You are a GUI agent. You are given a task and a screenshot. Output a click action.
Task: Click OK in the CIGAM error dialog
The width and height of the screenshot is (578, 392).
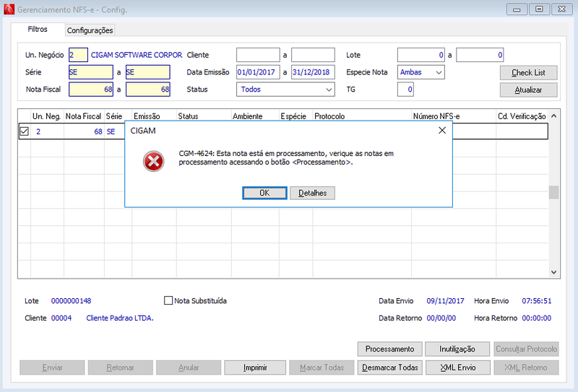(x=264, y=193)
